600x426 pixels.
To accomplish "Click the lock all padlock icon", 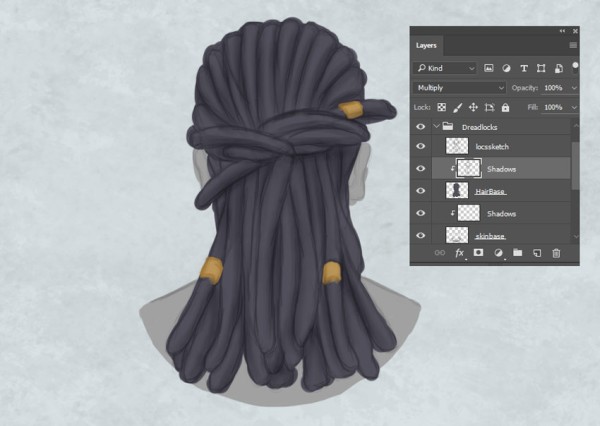I will [x=505, y=107].
